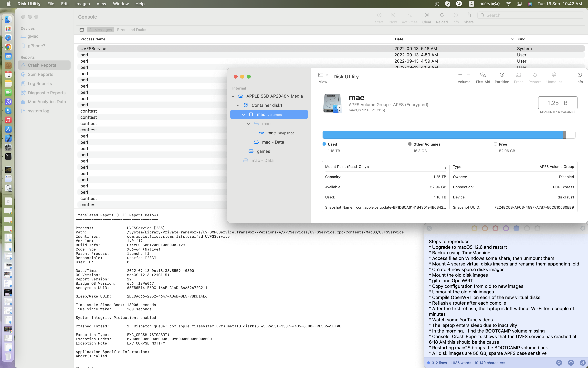The width and height of the screenshot is (588, 368).
Task: Click the Activities icon in Console toolbar
Action: click(409, 15)
